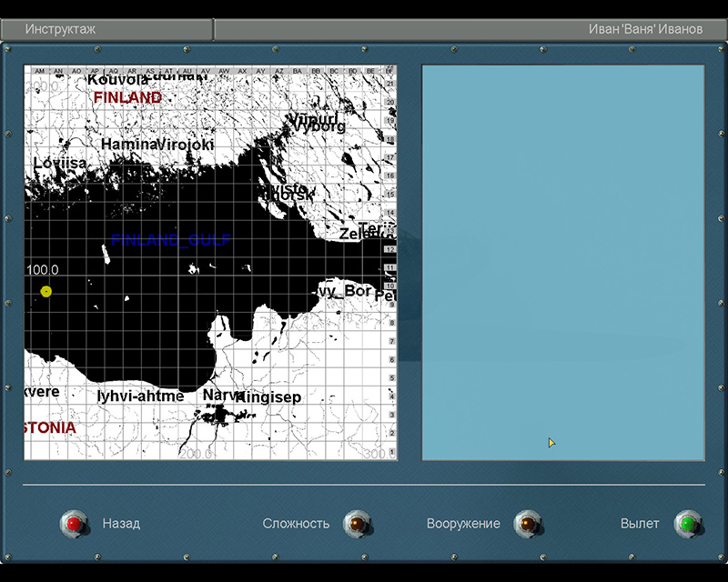
Task: Click the red ESTONIA country label
Action: click(x=50, y=428)
